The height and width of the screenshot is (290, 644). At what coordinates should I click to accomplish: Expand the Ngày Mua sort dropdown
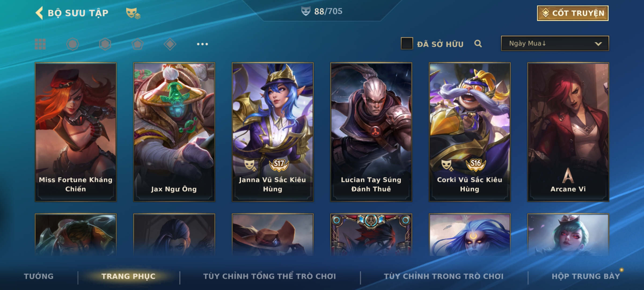(555, 43)
